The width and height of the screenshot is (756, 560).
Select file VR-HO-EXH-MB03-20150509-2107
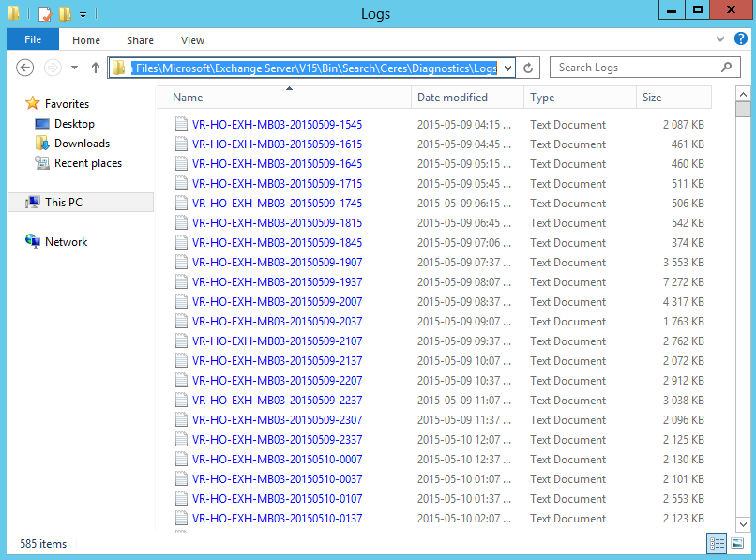tap(278, 341)
